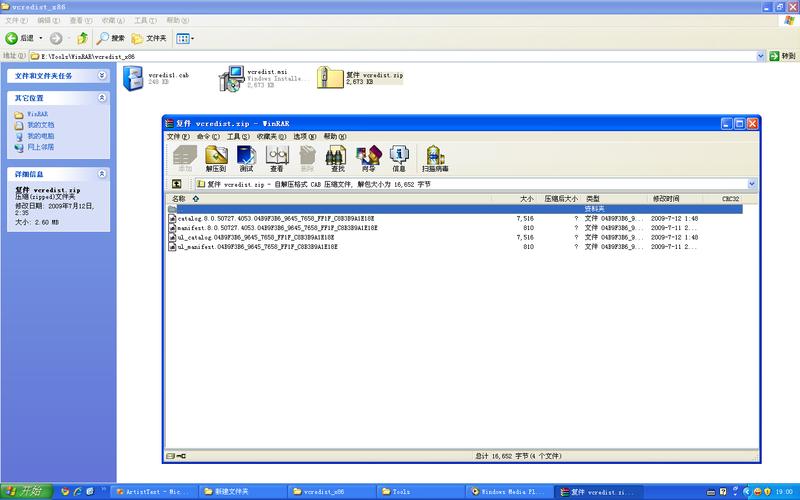Select the ul_catalog.04B9F3B6 file row
800x500 pixels.
[455, 237]
